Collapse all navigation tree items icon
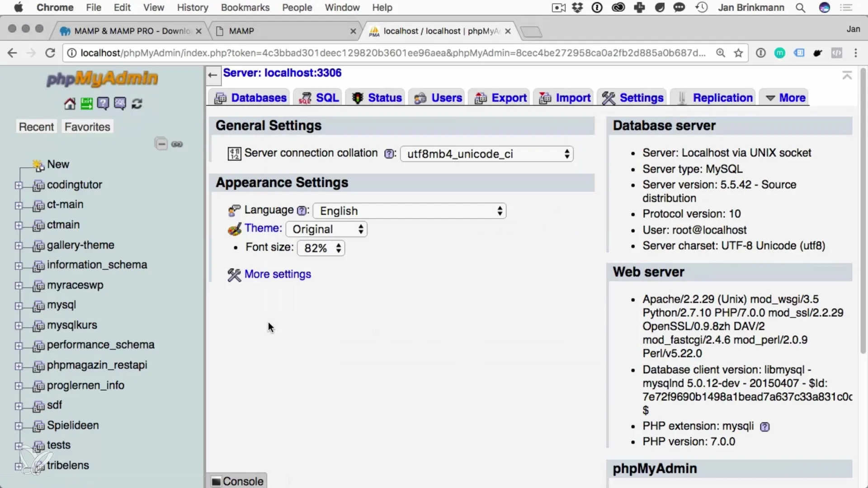The width and height of the screenshot is (868, 488). (x=161, y=144)
